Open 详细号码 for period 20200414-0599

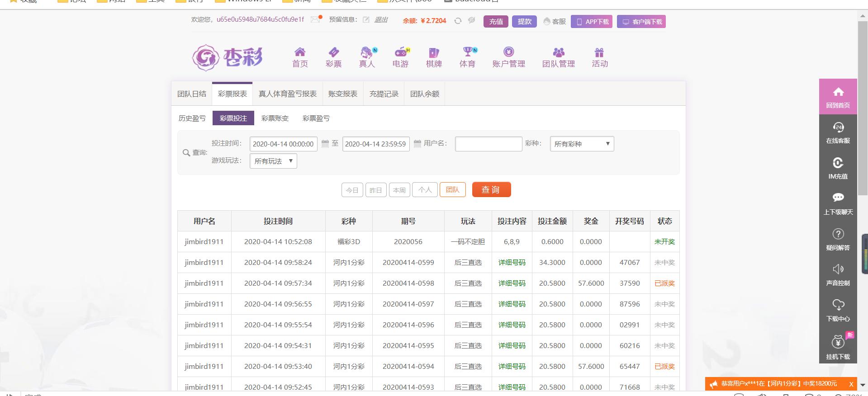pyautogui.click(x=512, y=262)
